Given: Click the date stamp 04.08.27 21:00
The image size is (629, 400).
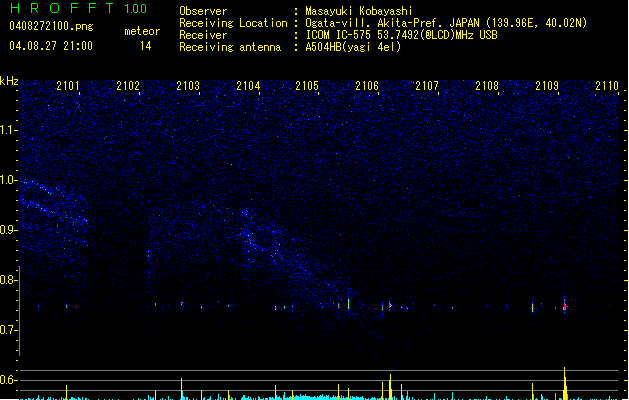Looking at the screenshot, I should tap(51, 46).
